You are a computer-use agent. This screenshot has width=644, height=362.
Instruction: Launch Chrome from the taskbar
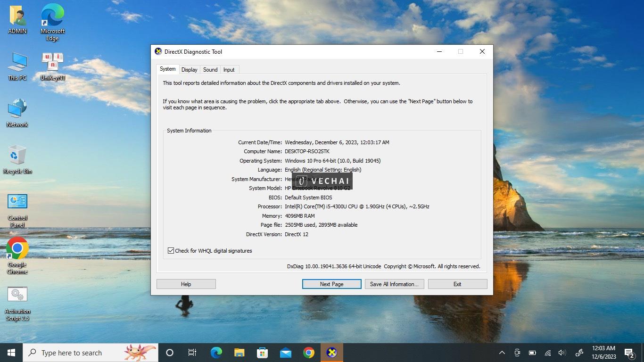pyautogui.click(x=308, y=353)
